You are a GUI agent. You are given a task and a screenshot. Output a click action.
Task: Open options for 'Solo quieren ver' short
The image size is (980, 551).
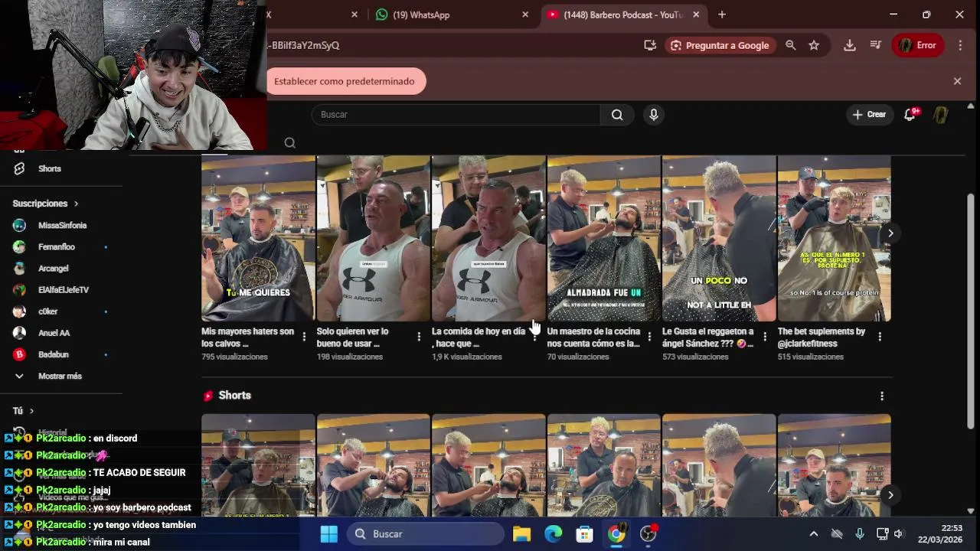pos(419,337)
